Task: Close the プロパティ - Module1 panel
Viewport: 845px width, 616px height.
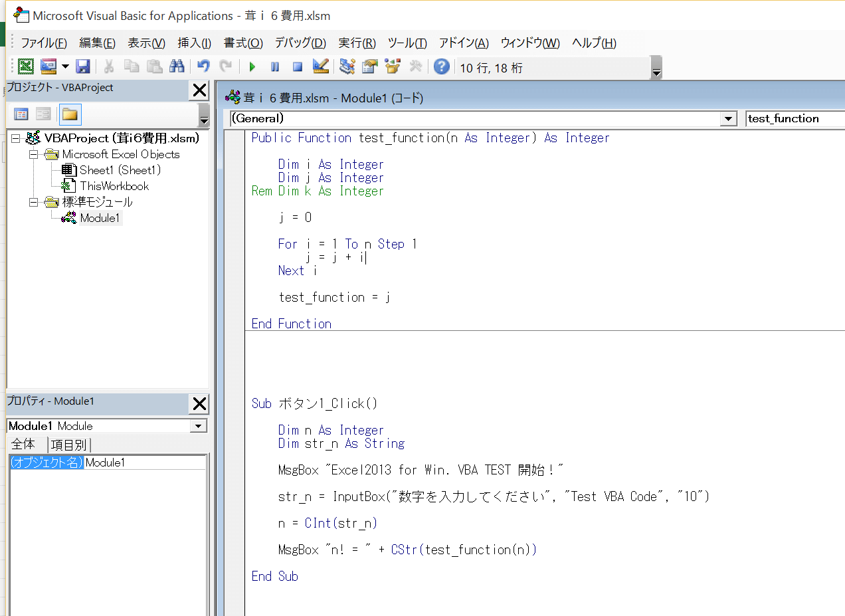Action: point(199,404)
